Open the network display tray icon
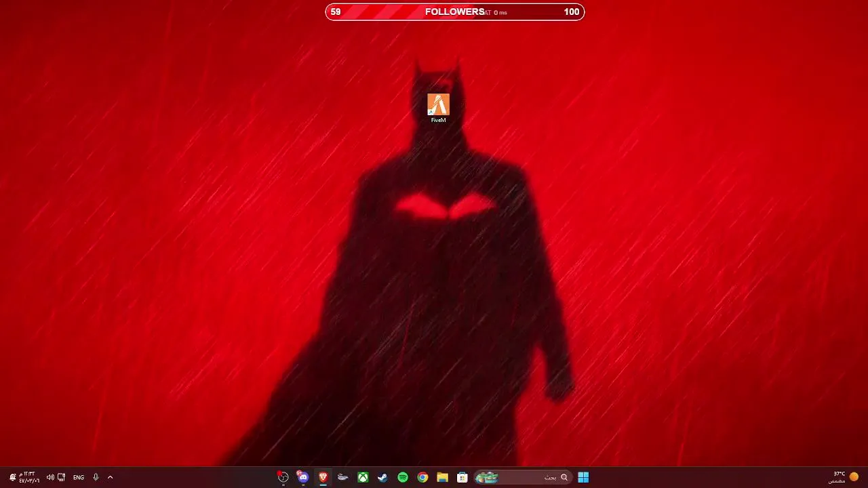Image resolution: width=868 pixels, height=488 pixels. click(62, 477)
